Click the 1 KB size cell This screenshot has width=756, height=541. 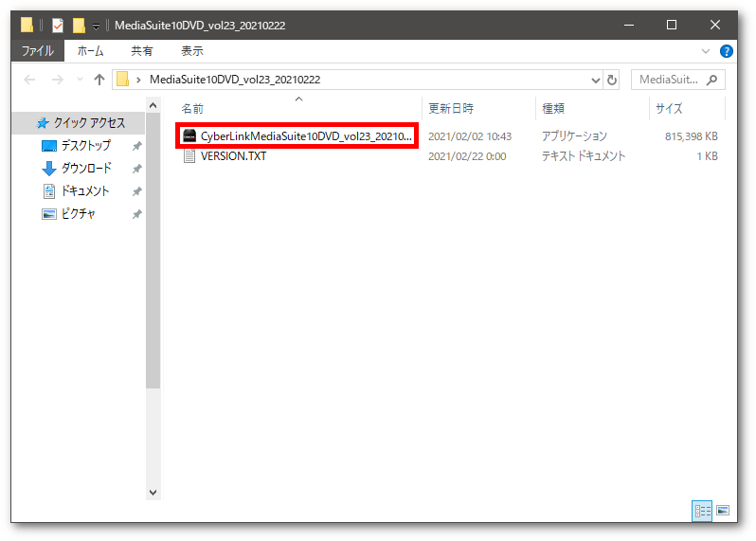click(x=707, y=156)
